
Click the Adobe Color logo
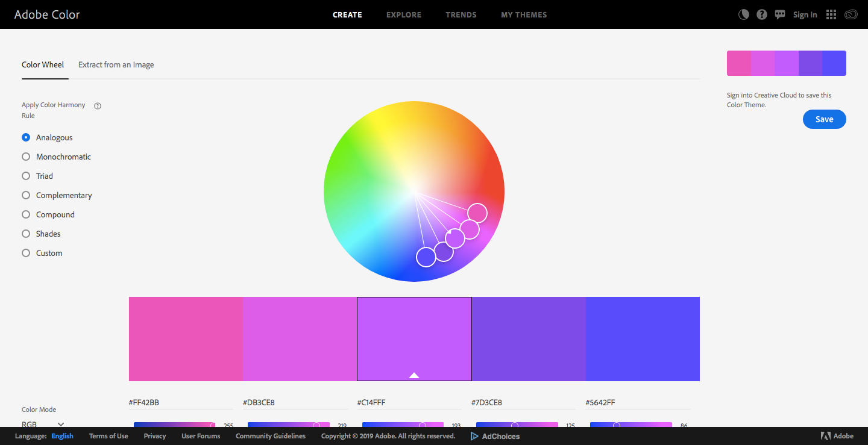click(47, 14)
